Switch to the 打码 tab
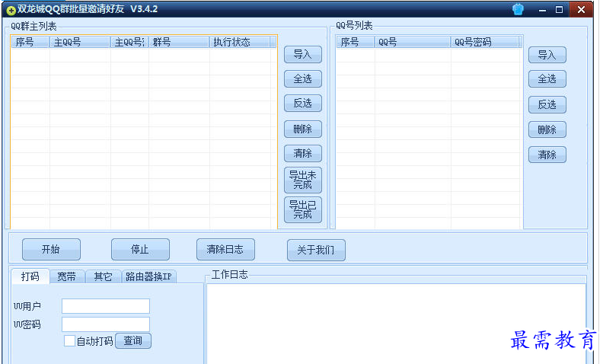603x364 pixels. click(30, 276)
